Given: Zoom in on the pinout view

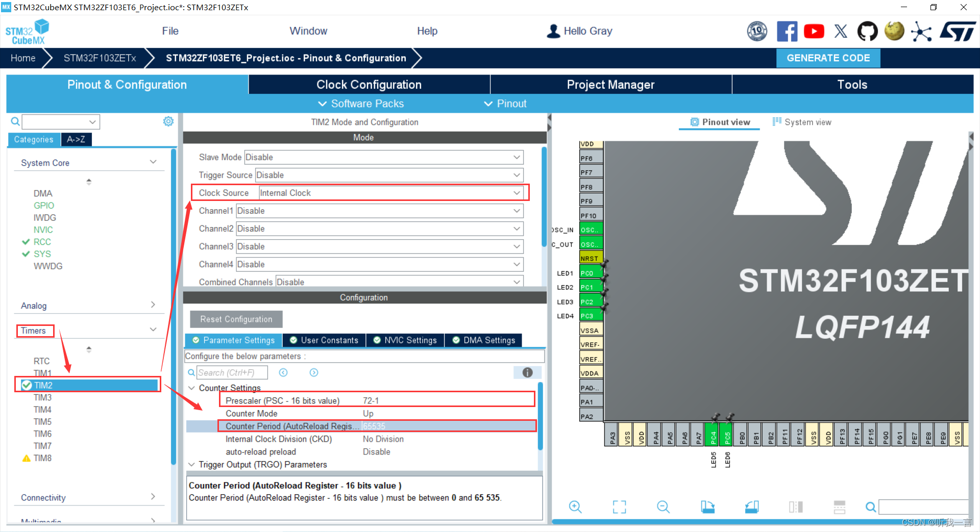Looking at the screenshot, I should pos(575,506).
